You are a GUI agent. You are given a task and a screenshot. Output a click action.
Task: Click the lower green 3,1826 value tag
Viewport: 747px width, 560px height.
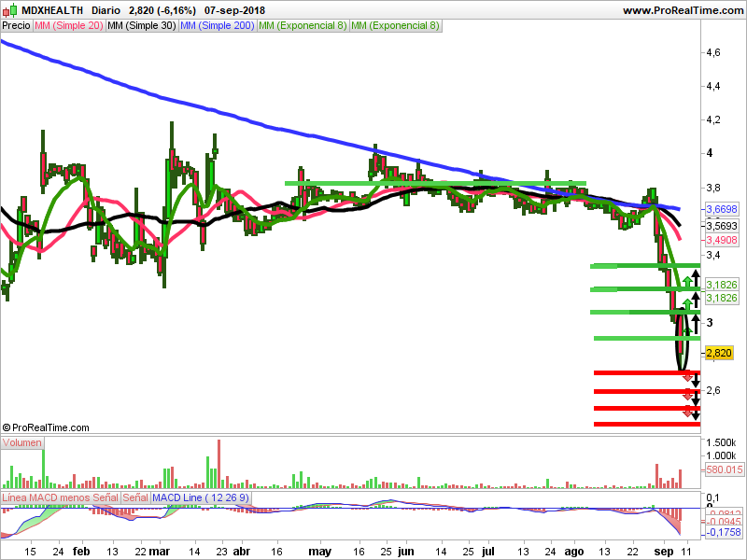722,298
